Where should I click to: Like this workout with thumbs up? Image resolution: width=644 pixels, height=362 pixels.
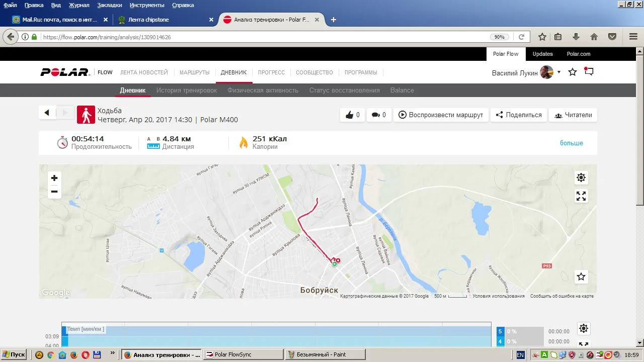tap(352, 115)
